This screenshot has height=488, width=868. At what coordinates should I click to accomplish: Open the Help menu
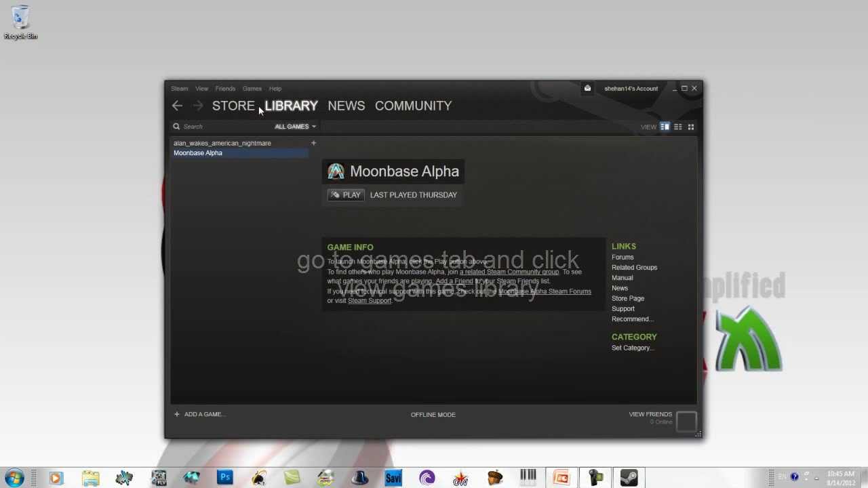point(275,89)
